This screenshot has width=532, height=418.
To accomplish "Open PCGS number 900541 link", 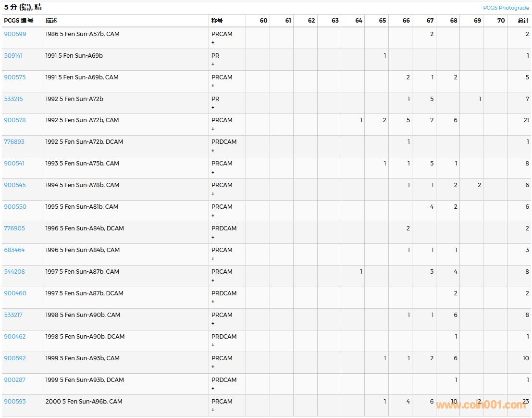I will (14, 164).
